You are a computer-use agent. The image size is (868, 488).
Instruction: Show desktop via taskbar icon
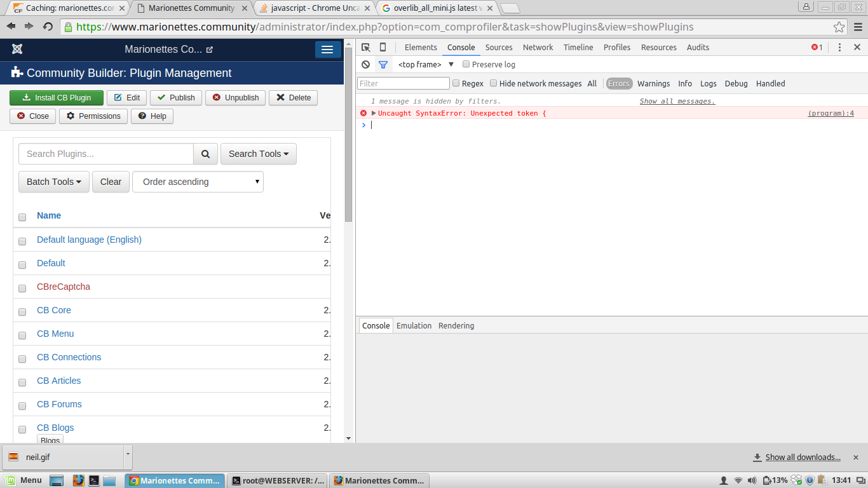point(57,480)
